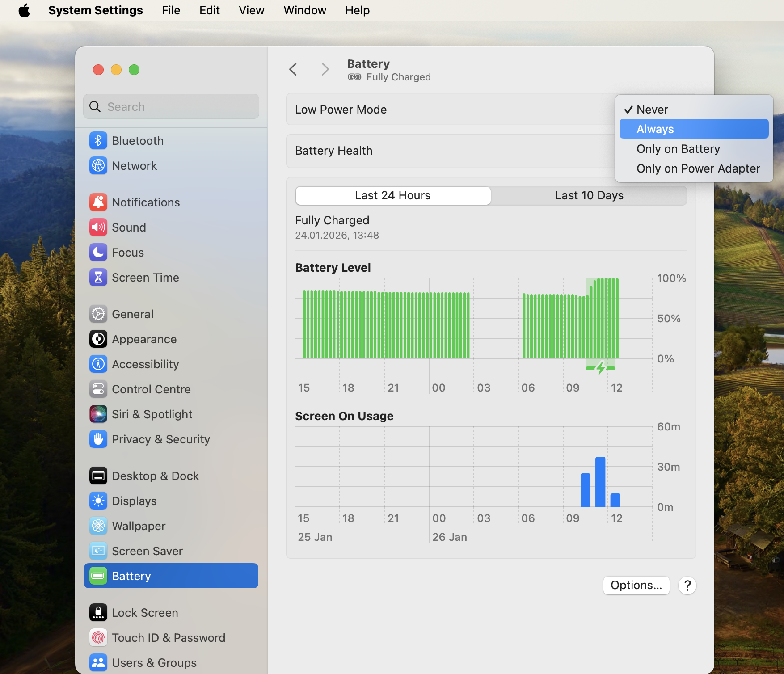The image size is (784, 674).
Task: Open the Window menu in the menu bar
Action: pos(304,10)
